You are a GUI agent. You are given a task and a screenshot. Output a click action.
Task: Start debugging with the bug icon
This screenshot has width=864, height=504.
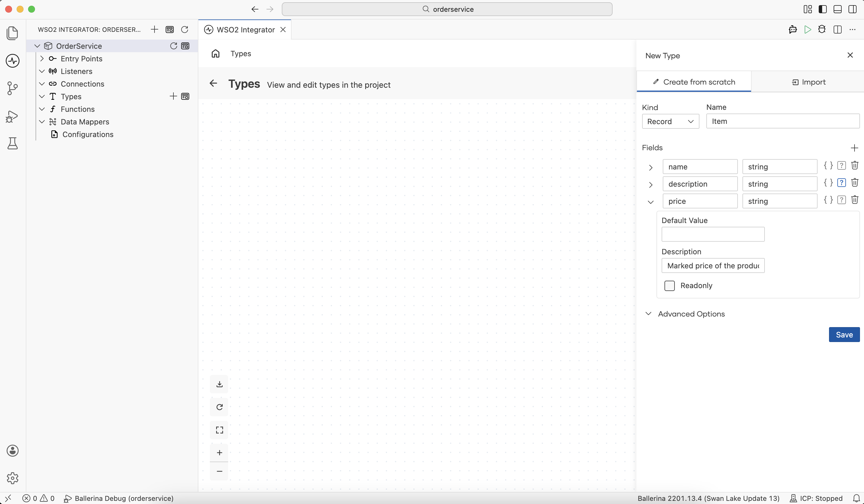(x=822, y=30)
